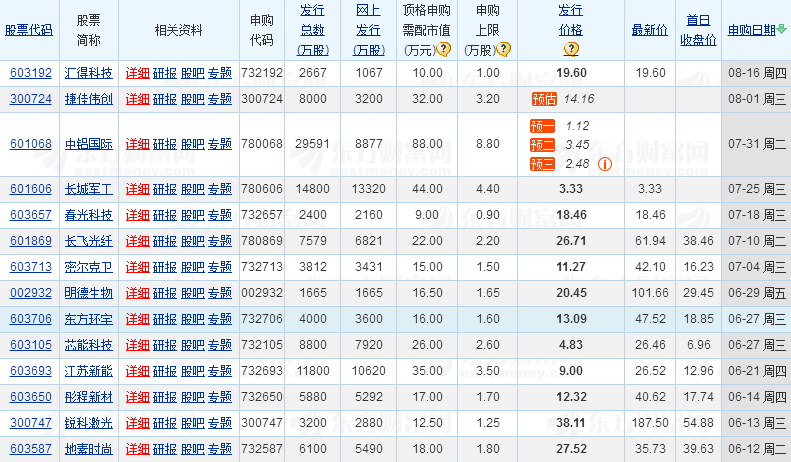Open 锐科激光 stock name link
791x462 pixels.
[x=89, y=423]
